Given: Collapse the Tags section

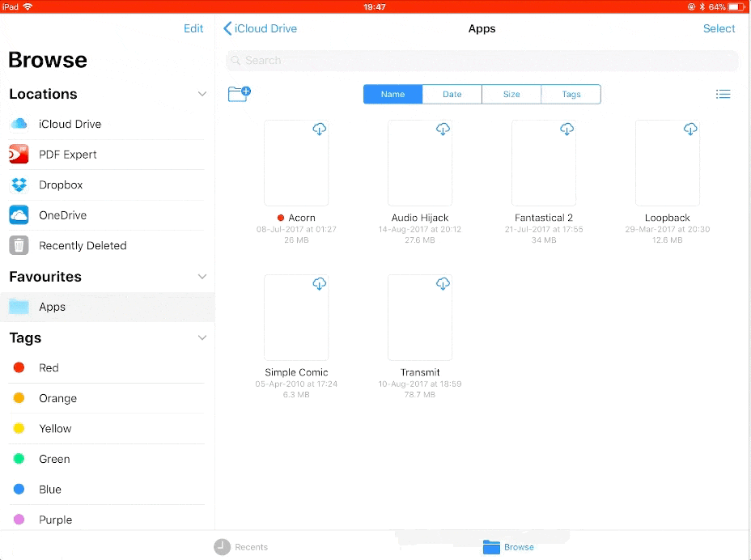Looking at the screenshot, I should 202,337.
